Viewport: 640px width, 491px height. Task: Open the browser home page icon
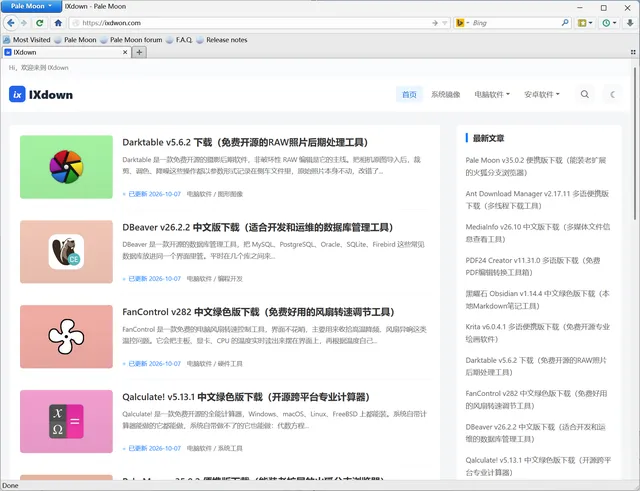coord(58,23)
